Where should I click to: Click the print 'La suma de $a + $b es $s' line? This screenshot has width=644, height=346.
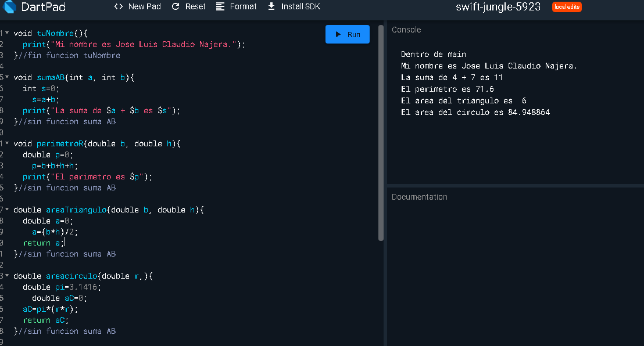pos(102,111)
